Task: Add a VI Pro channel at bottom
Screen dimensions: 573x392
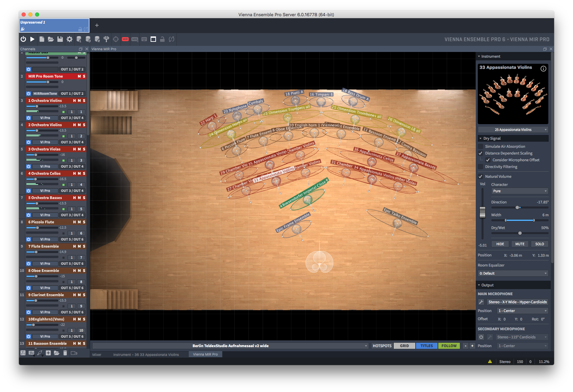Action: pos(23,353)
